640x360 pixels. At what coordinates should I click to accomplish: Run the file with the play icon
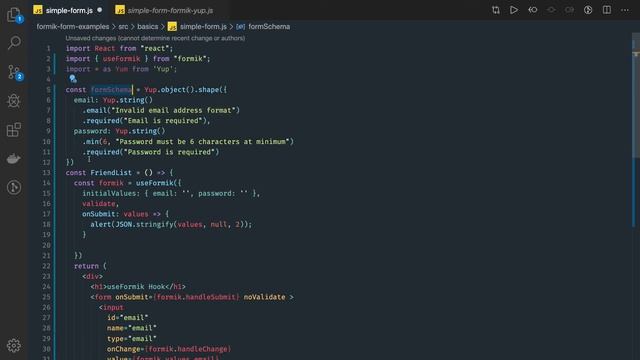point(514,10)
